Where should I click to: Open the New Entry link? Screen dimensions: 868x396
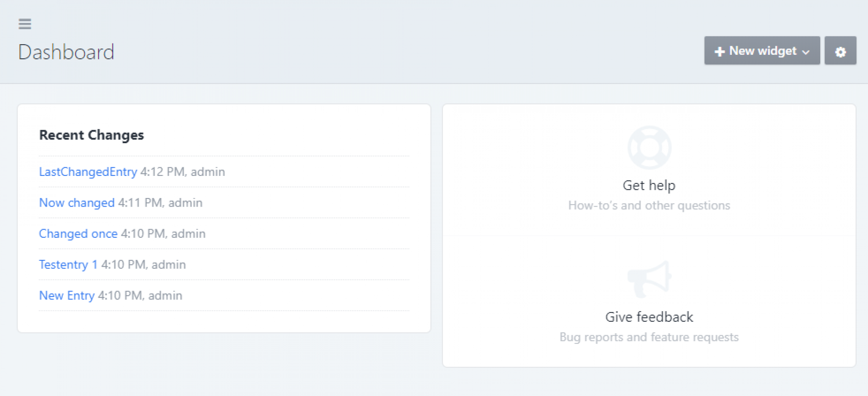click(67, 295)
